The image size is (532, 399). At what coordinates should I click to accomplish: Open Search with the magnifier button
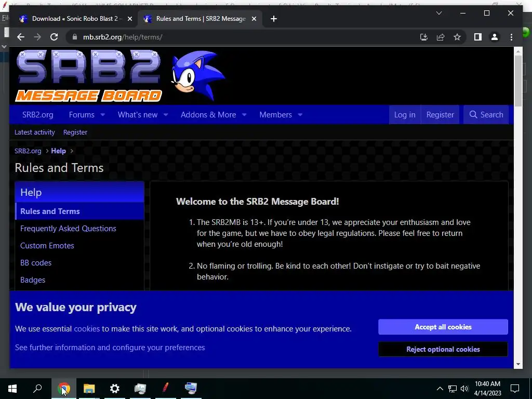click(x=486, y=115)
